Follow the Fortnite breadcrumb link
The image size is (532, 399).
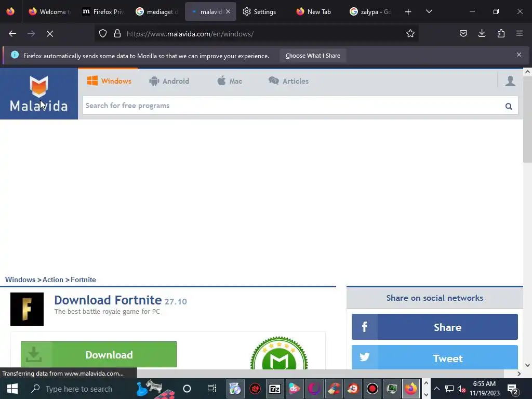click(x=83, y=280)
